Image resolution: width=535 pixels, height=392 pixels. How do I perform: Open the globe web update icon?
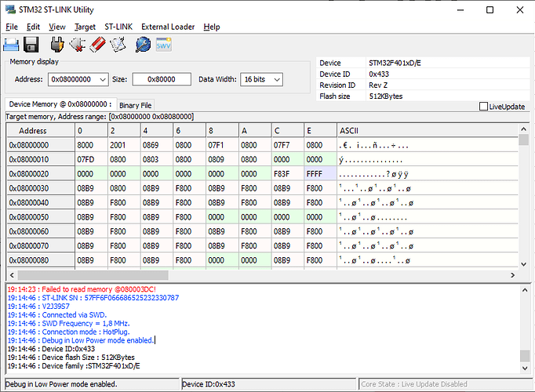click(x=143, y=45)
